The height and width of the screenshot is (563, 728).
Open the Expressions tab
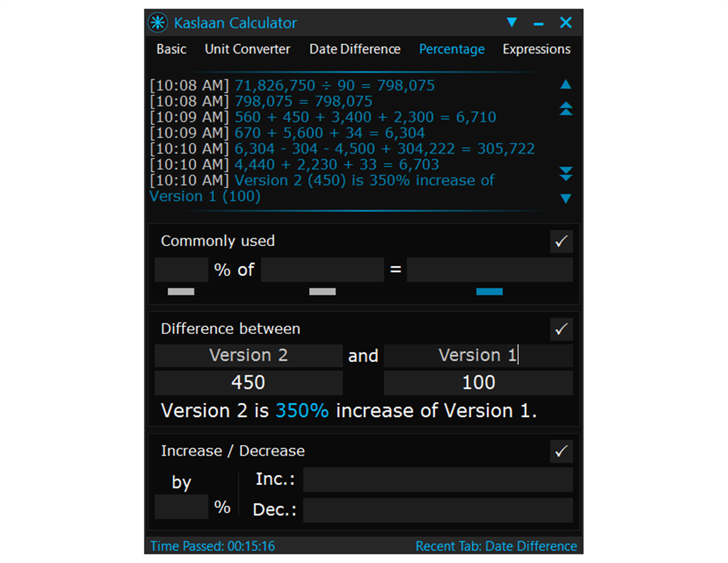536,49
